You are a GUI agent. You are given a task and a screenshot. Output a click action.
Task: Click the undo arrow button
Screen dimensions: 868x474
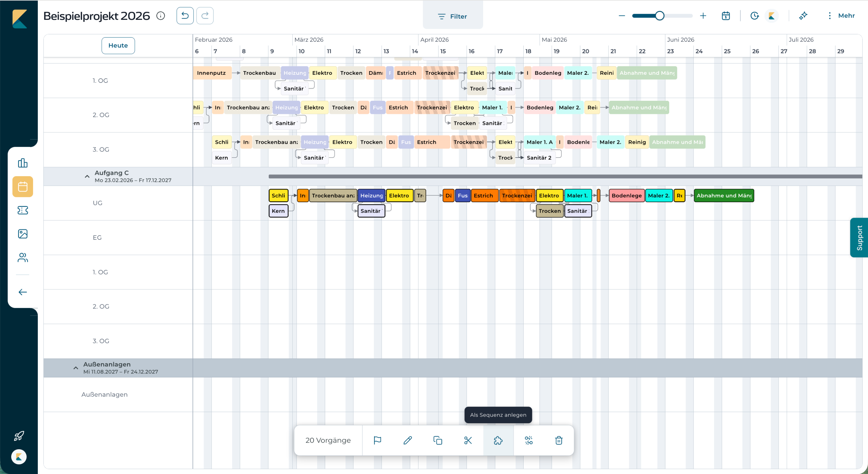(185, 15)
